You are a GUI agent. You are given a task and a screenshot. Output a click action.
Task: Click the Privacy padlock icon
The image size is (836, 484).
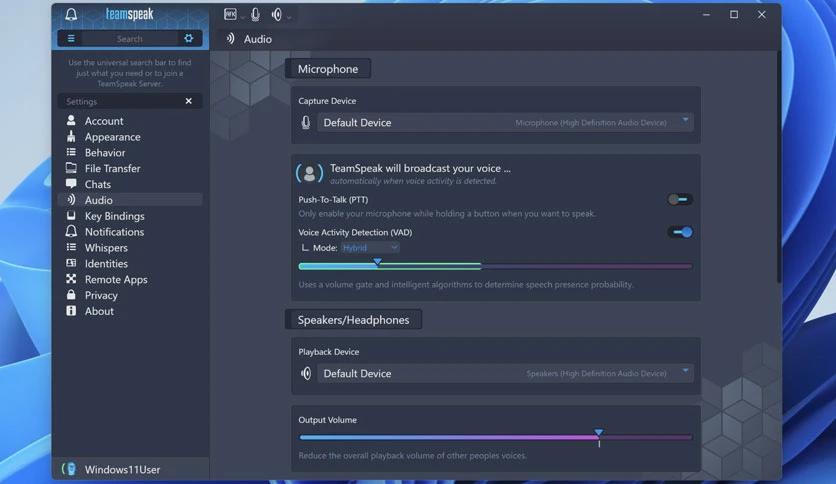click(71, 294)
